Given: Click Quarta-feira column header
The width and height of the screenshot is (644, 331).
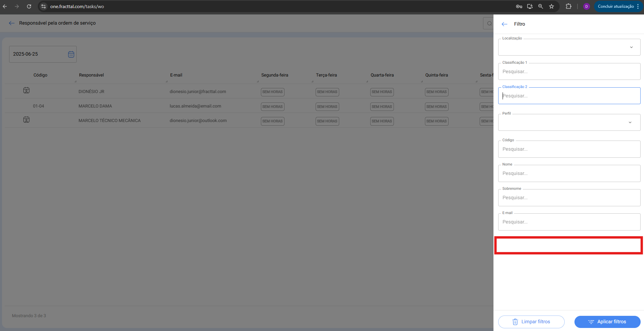Looking at the screenshot, I should tap(382, 75).
